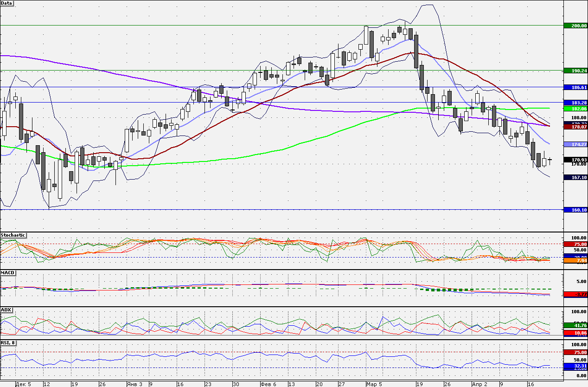This screenshot has height=387, width=588.
Task: Click the Мар 5 date on time axis
Action: 374,384
